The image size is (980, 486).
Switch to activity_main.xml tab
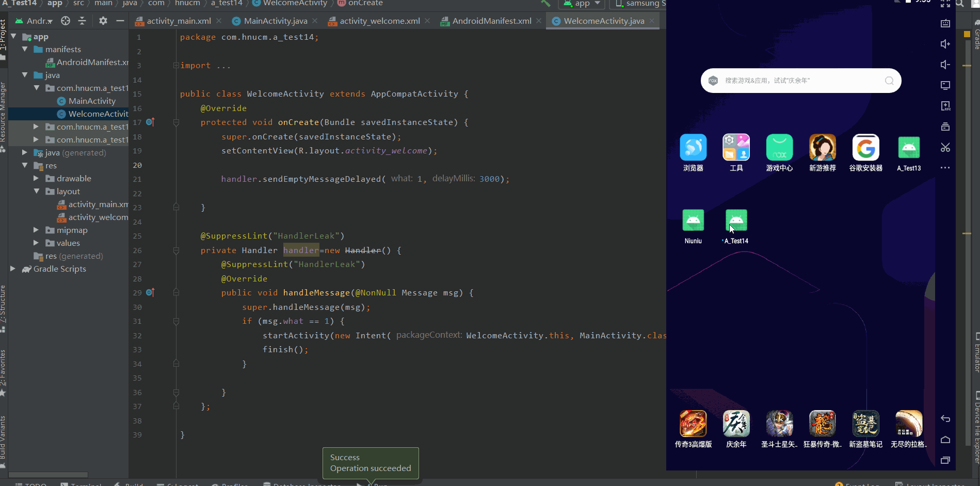[179, 21]
